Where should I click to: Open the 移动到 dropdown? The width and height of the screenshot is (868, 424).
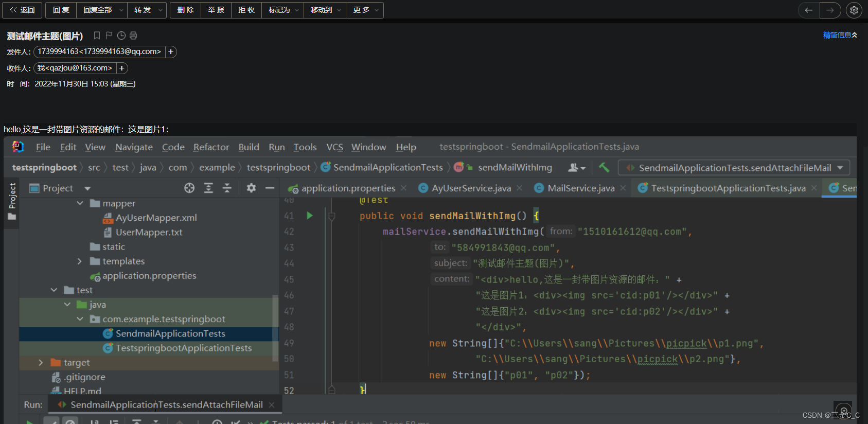coord(325,10)
